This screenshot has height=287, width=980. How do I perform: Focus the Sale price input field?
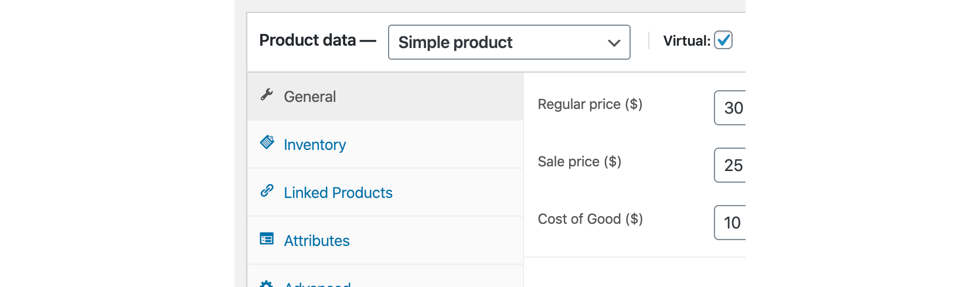pos(730,165)
